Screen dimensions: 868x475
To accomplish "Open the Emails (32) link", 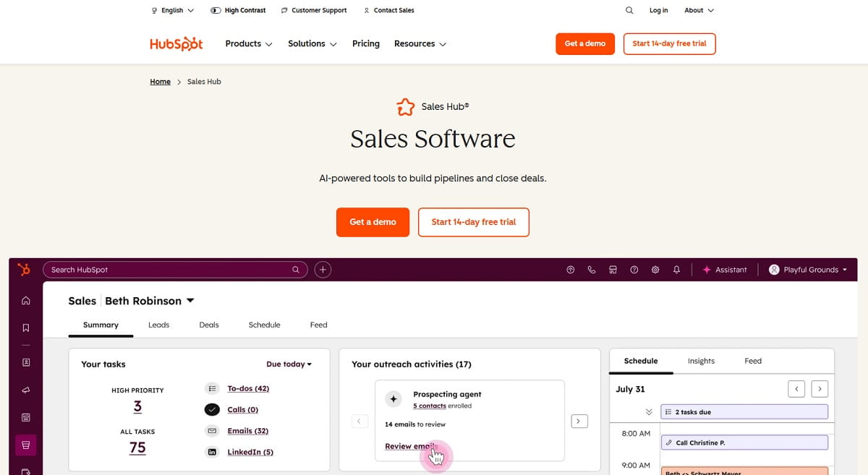I will pos(248,431).
